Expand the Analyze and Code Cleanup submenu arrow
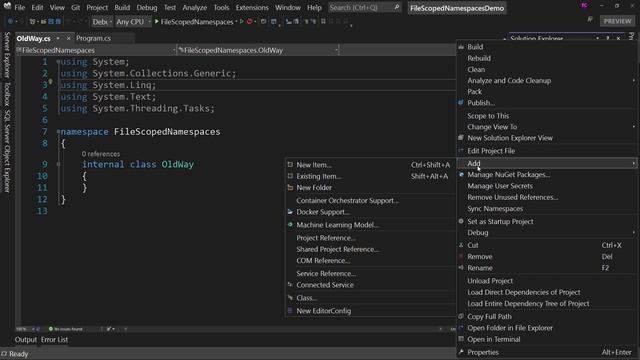The image size is (640, 360). tap(633, 80)
